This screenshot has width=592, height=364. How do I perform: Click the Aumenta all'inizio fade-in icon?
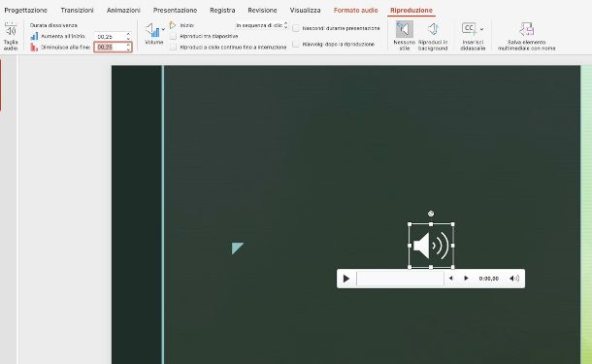click(34, 36)
